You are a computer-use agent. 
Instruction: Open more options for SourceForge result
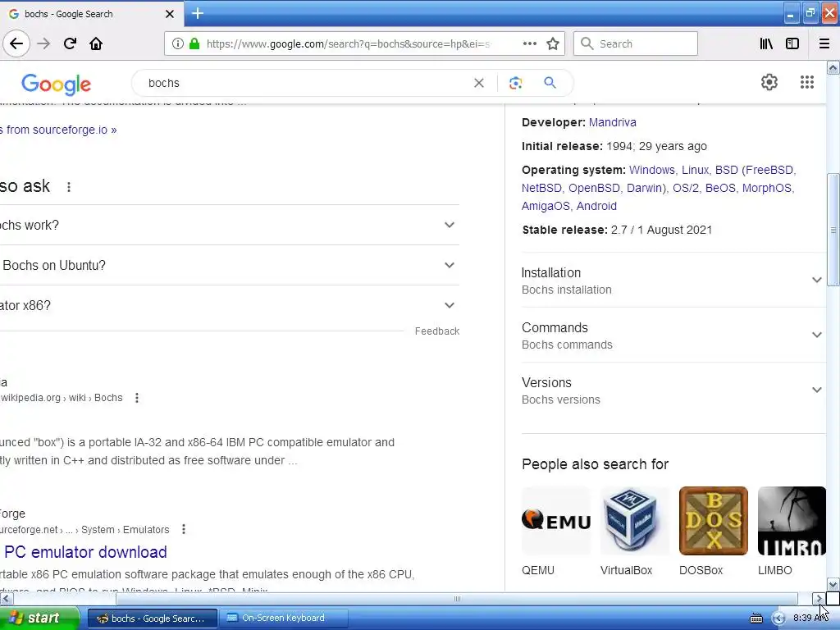(184, 529)
